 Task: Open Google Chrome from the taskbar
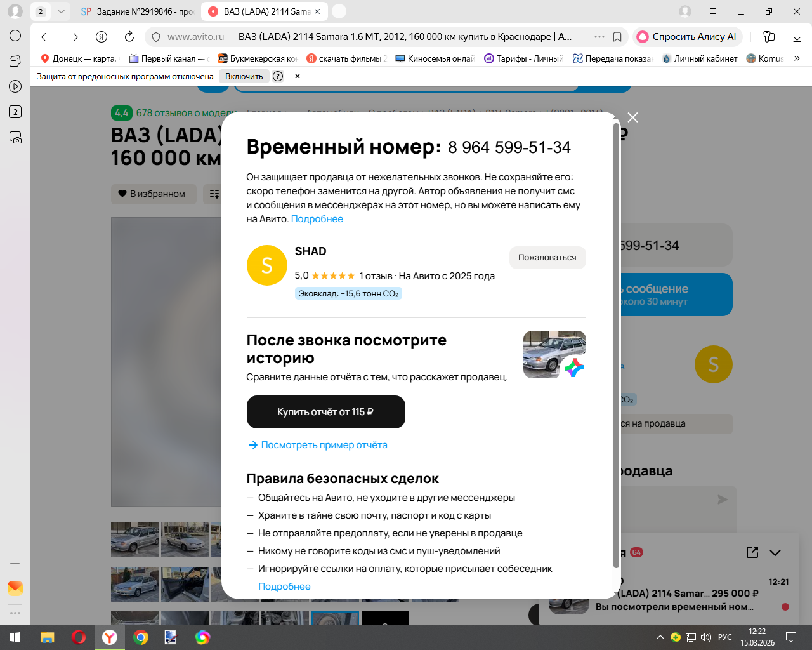click(x=141, y=637)
